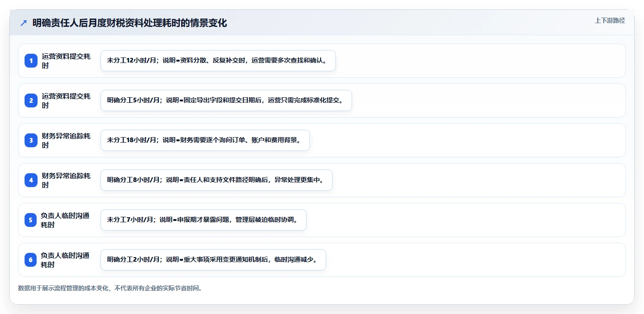Viewport: 644px width, 314px height.
Task: Select 财务异常追踪耗时 label in row 3
Action: 66,140
